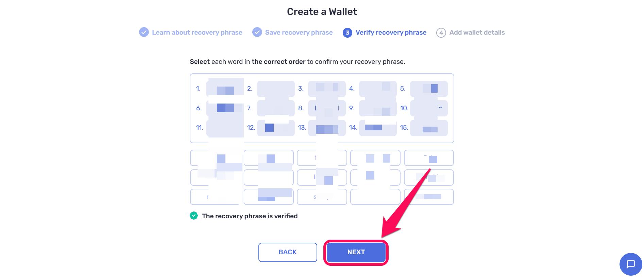Click the step 1 completed checkmark icon
Screen dimensions: 644x278
coord(143,32)
